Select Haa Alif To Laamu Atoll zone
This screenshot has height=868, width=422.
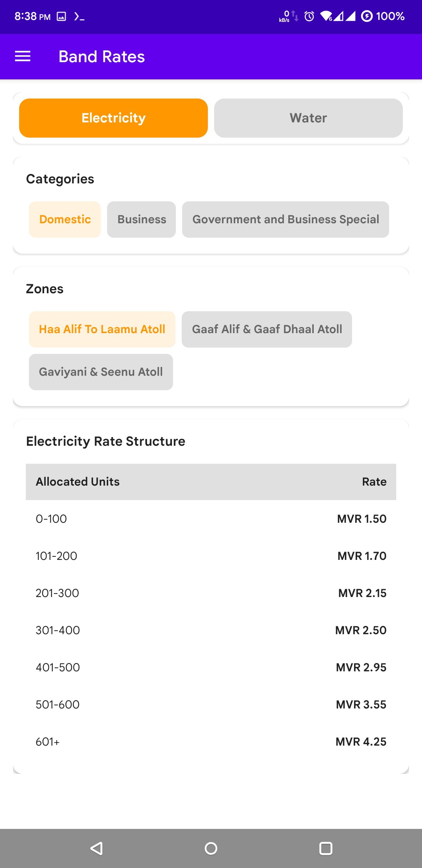pos(102,329)
